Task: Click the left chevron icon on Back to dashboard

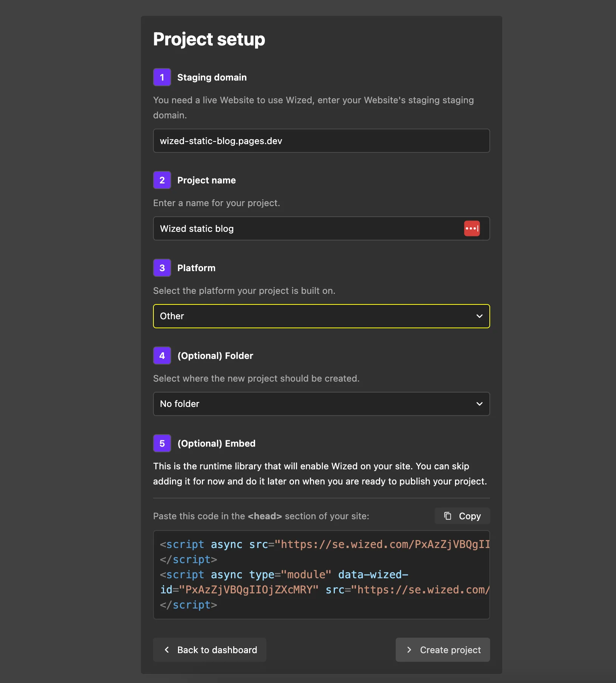Action: [167, 650]
